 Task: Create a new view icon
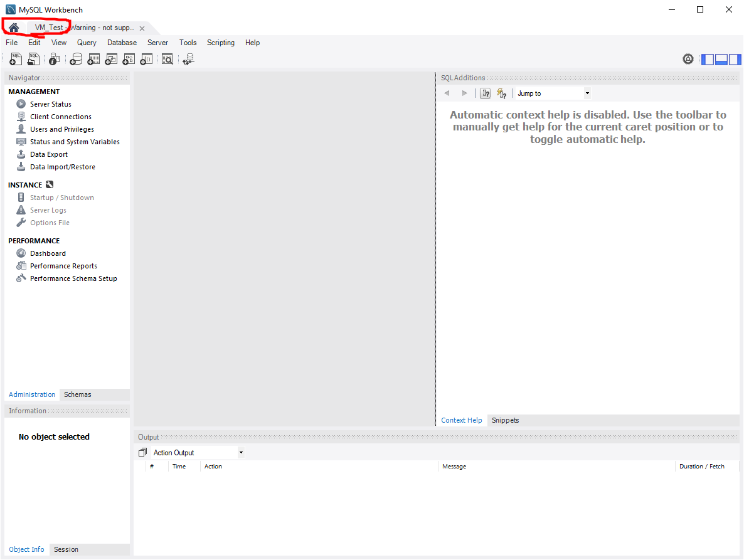tap(111, 60)
